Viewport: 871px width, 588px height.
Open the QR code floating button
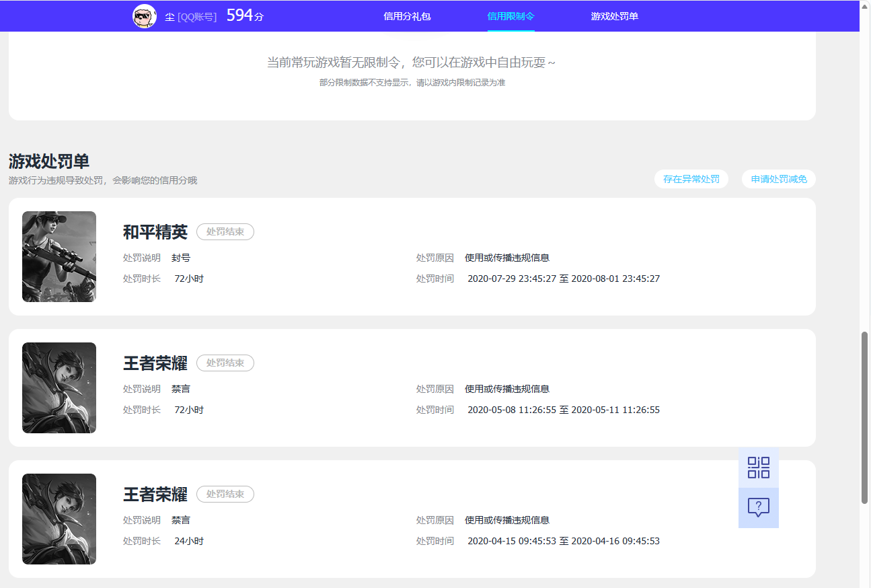759,468
